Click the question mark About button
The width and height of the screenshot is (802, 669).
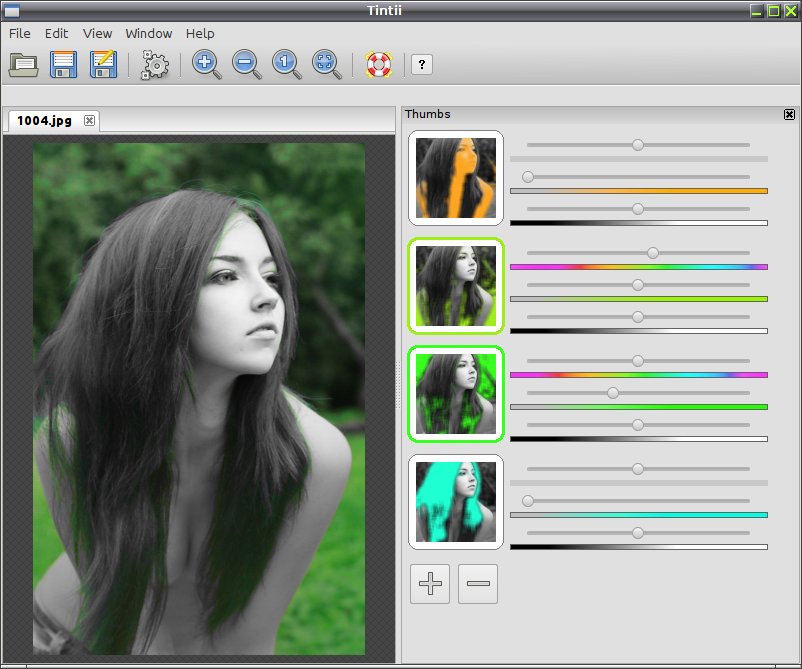point(421,64)
